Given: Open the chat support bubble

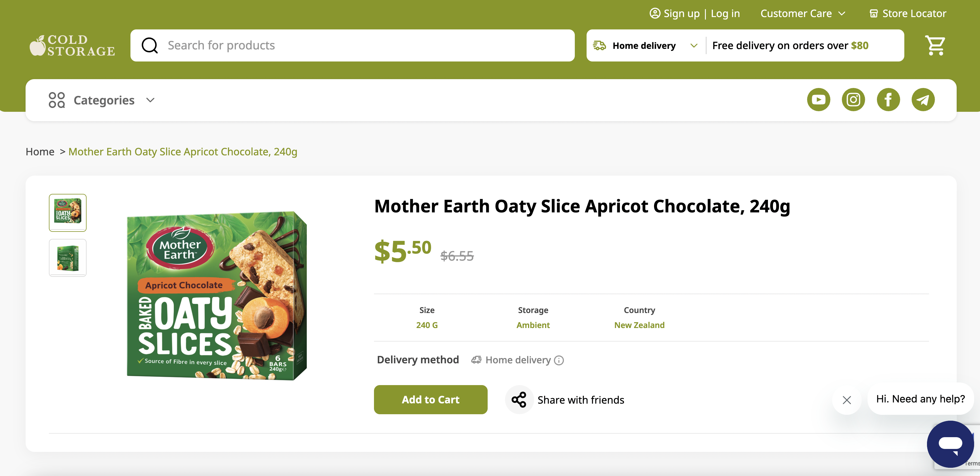Looking at the screenshot, I should 950,444.
